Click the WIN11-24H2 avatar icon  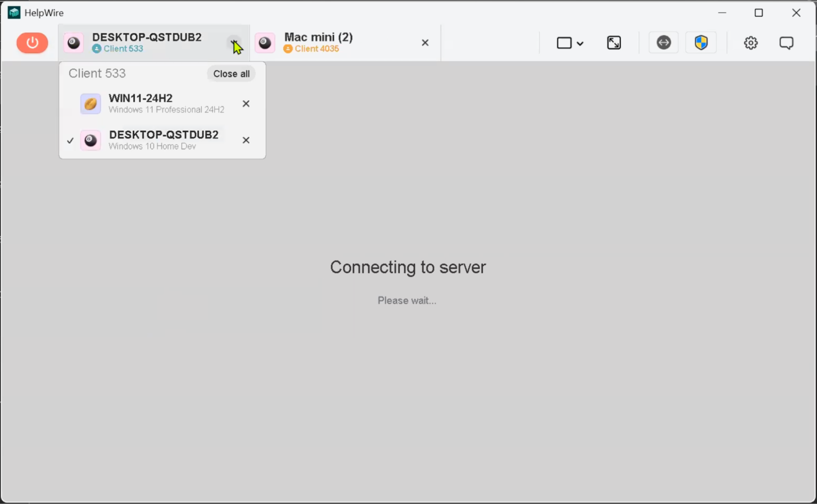click(90, 104)
